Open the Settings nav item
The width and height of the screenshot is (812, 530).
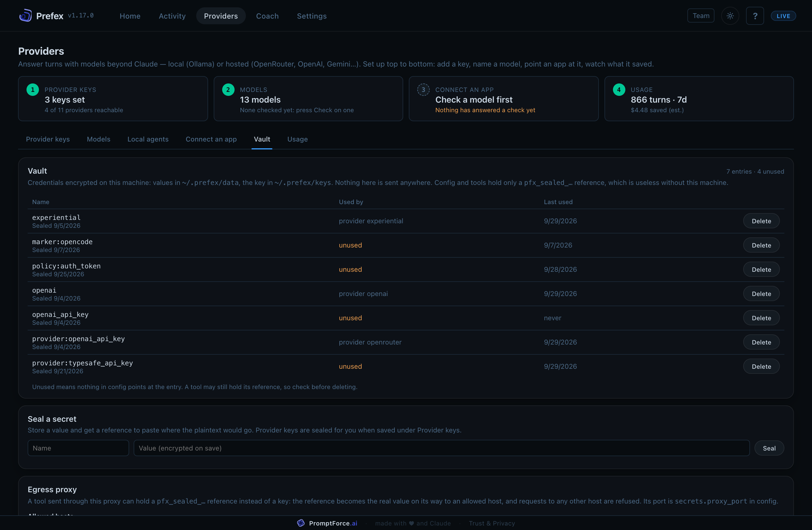click(312, 16)
